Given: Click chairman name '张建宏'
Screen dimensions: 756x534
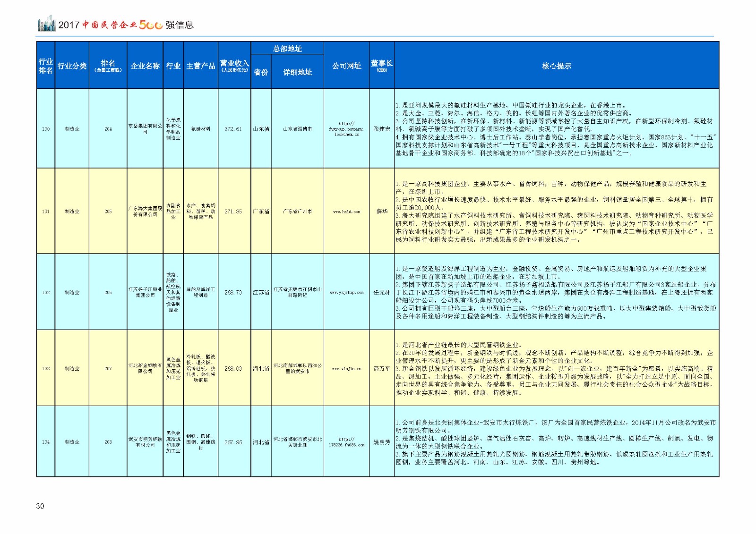Looking at the screenshot, I should 382,129.
